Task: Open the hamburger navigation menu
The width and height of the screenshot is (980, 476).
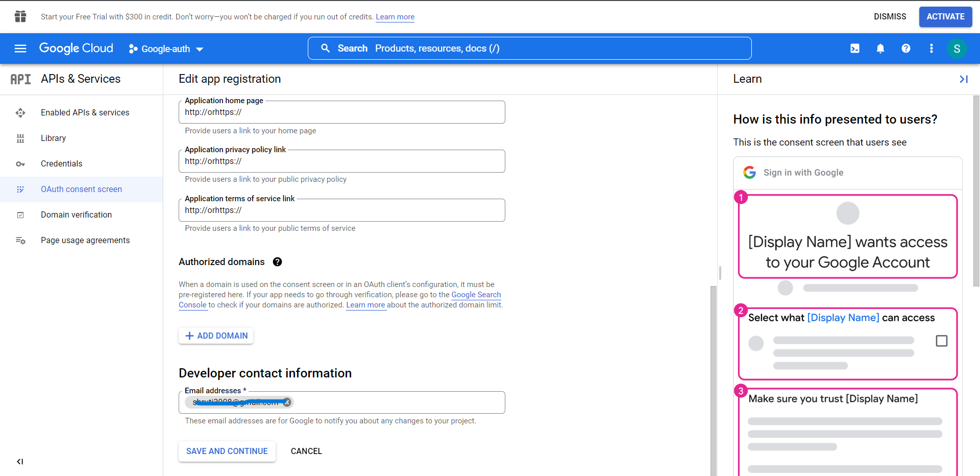Action: pyautogui.click(x=20, y=49)
